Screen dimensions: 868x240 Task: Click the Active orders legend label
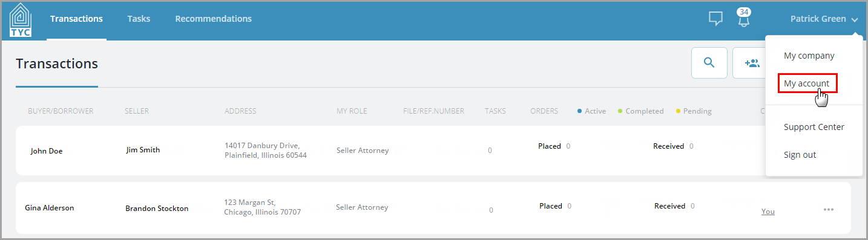point(591,111)
